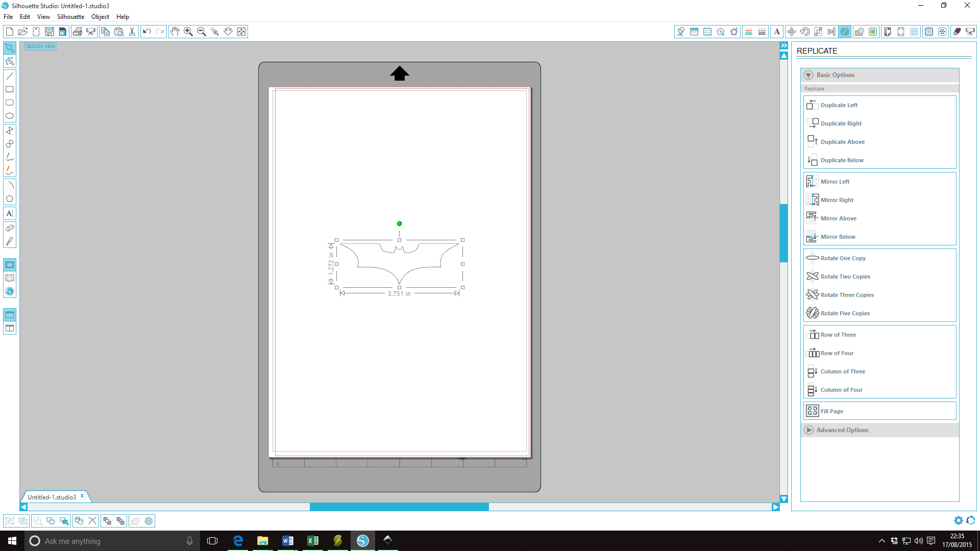Image resolution: width=980 pixels, height=551 pixels.
Task: Collapse the Basic Options section
Action: 808,74
